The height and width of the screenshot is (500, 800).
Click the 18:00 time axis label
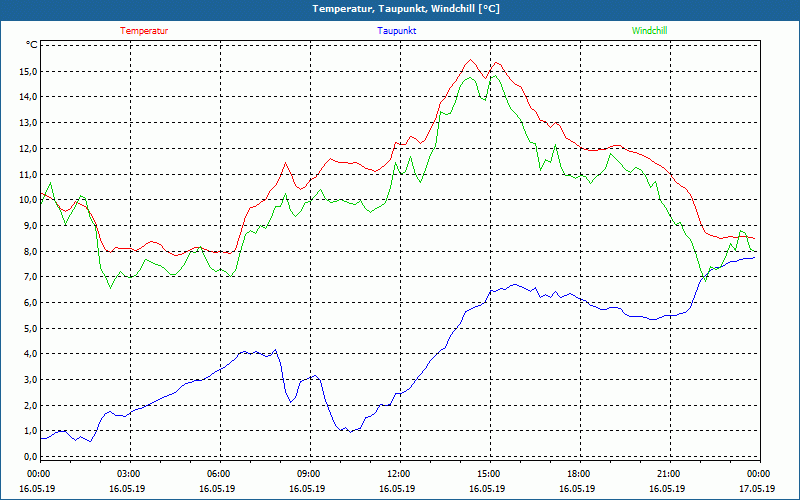pos(580,474)
